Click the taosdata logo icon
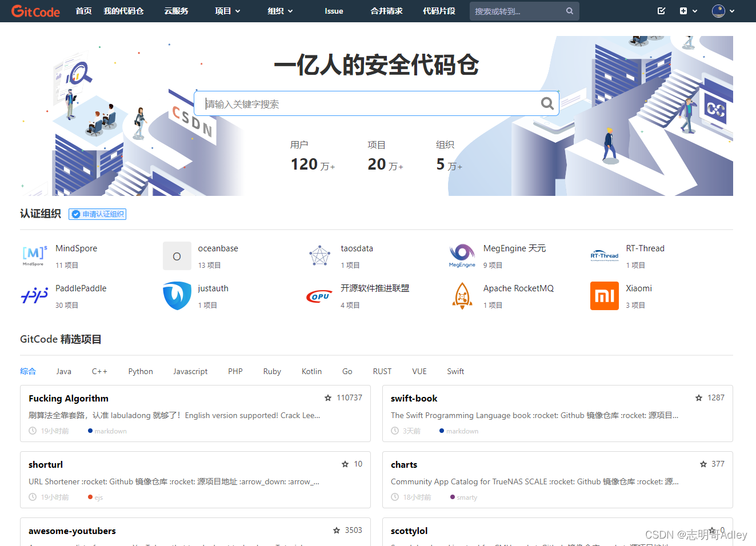The height and width of the screenshot is (546, 756). 320,256
